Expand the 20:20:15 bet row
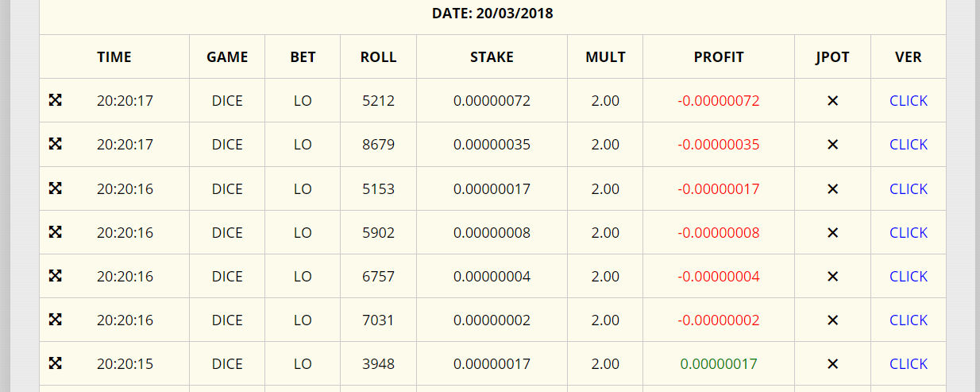980x392 pixels. 56,363
